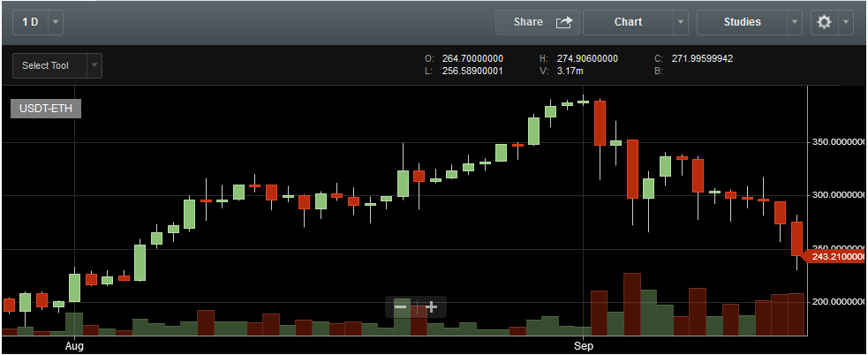Viewport: 868px width, 355px height.
Task: Open the 1 D timeframe selector
Action: pyautogui.click(x=31, y=22)
